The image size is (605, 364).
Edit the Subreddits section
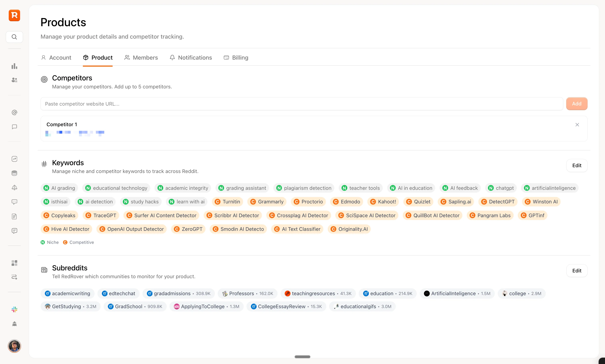[x=577, y=271]
